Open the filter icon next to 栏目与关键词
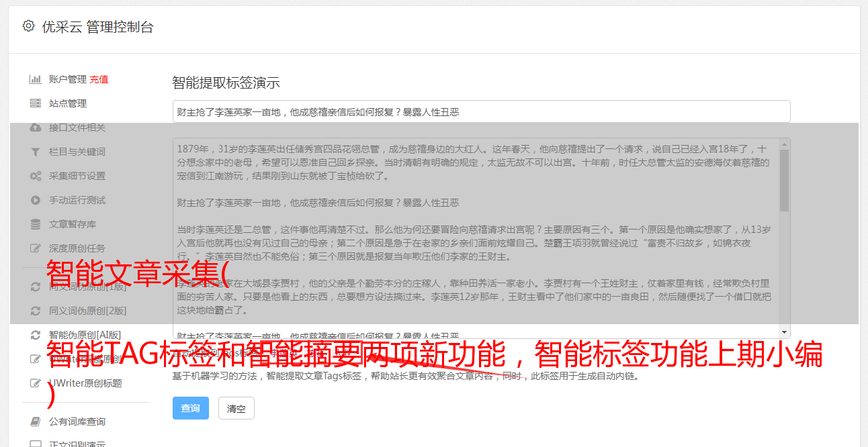This screenshot has height=447, width=868. (x=36, y=152)
